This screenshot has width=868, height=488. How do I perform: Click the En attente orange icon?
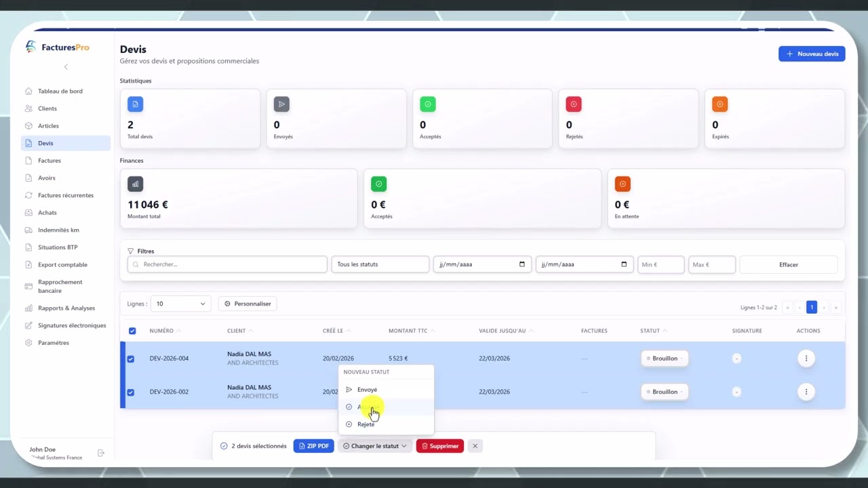tap(623, 184)
